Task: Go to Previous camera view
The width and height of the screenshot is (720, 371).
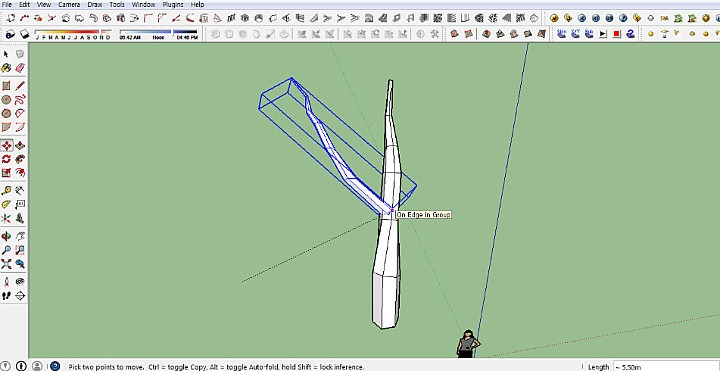Action: (20, 264)
